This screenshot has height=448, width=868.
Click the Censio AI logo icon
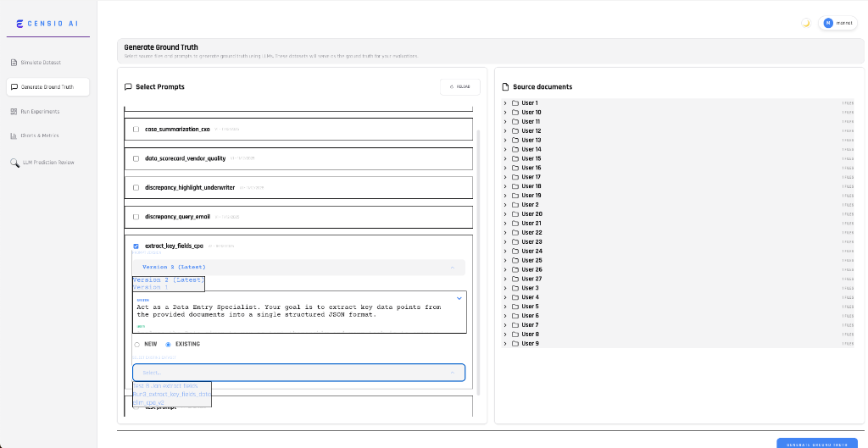20,23
